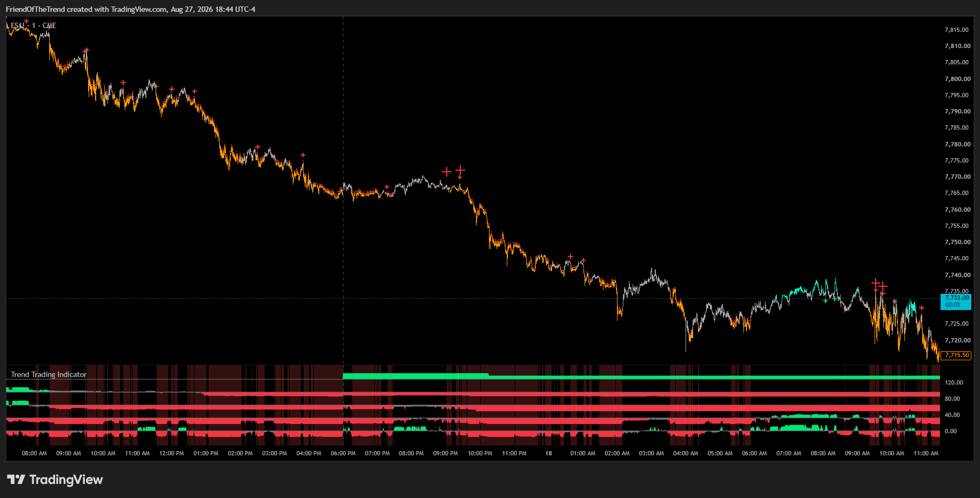Click the 80.00 indicator scale value

tap(952, 399)
